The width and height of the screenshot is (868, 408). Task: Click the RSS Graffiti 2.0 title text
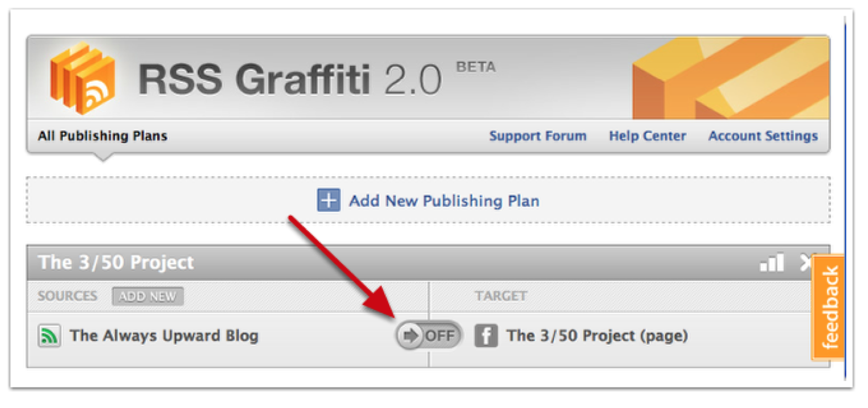290,80
